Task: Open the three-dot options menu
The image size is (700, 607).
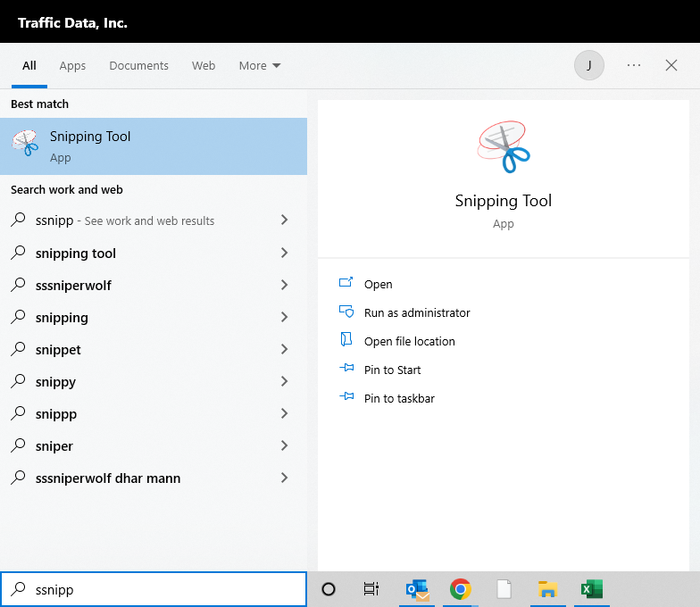Action: pyautogui.click(x=634, y=65)
